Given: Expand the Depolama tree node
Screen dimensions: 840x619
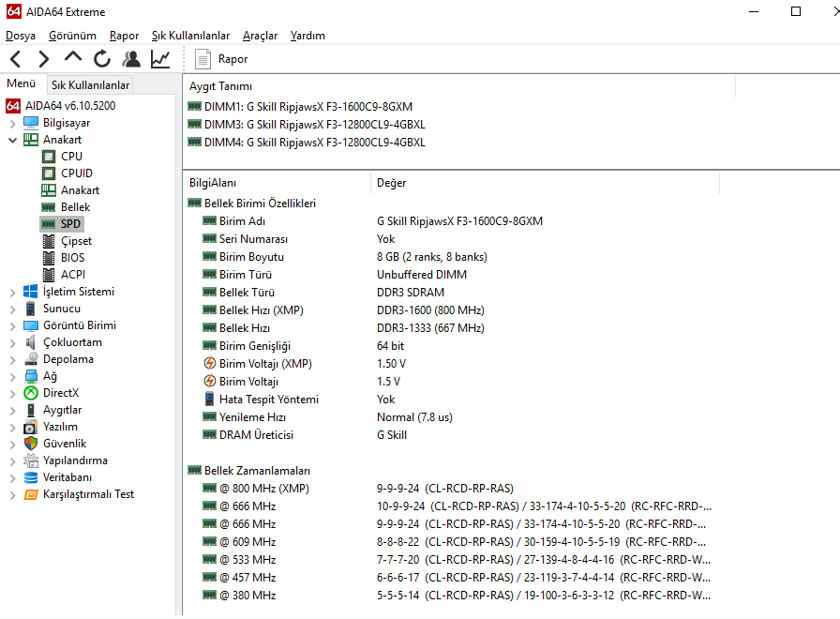Looking at the screenshot, I should (13, 360).
